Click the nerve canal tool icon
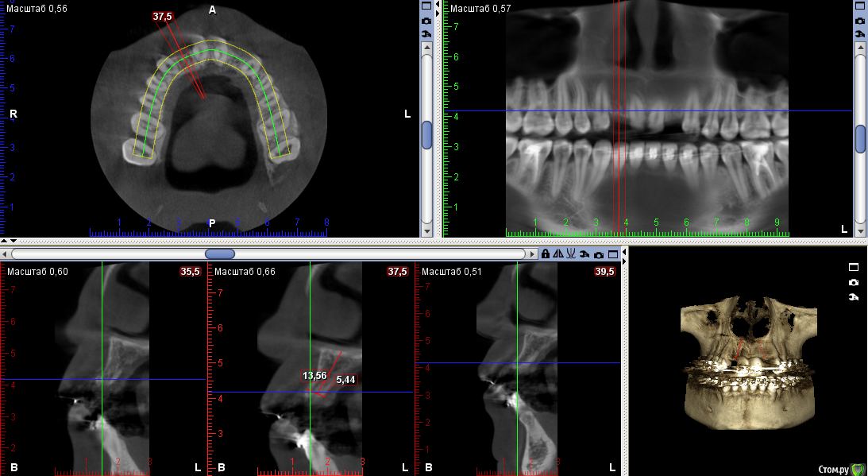 (x=571, y=254)
